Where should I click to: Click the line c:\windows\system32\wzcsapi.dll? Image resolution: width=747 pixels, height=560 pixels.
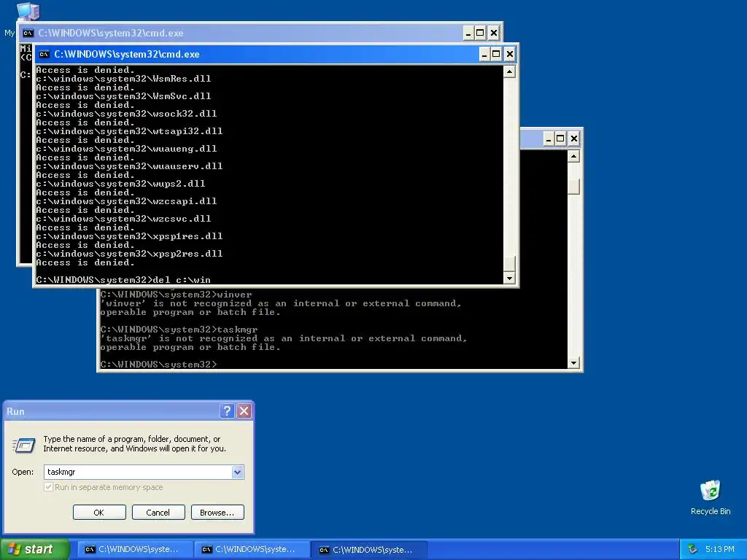tap(126, 201)
